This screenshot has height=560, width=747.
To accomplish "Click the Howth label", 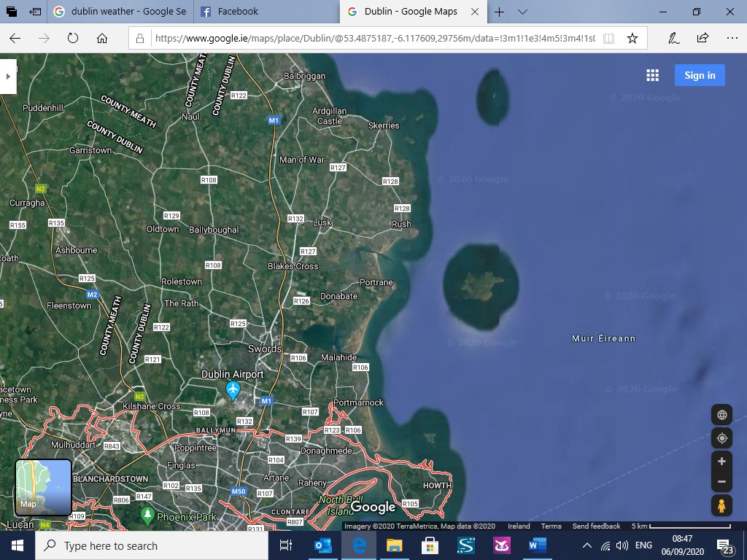I will [438, 485].
